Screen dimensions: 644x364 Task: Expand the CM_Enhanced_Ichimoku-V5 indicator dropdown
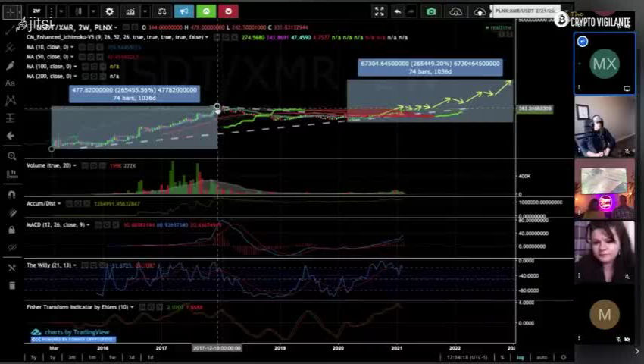[x=207, y=37]
